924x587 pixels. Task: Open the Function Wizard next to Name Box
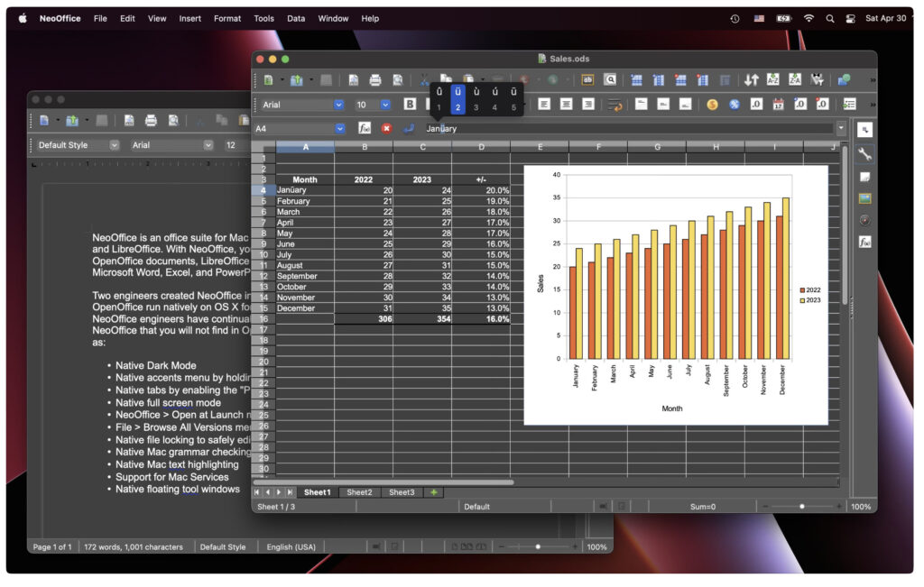365,128
